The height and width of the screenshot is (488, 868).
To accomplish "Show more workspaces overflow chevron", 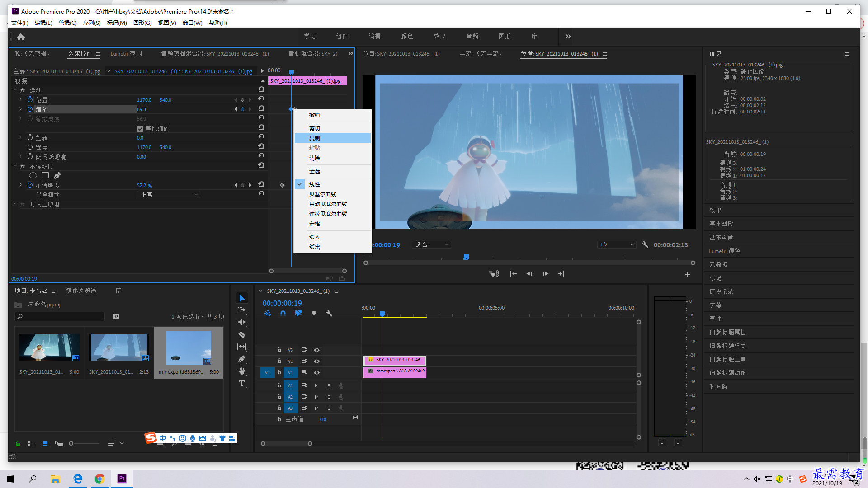I will pos(568,36).
